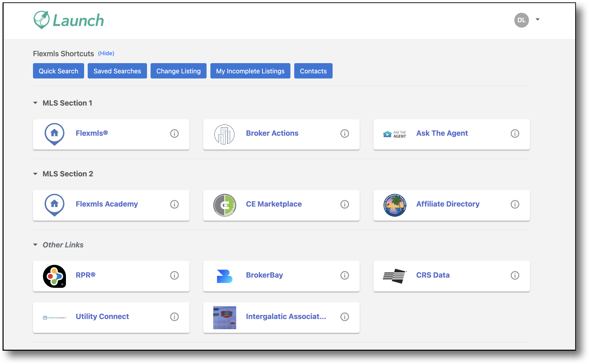
Task: Show info for Utility Connect
Action: [x=174, y=317]
